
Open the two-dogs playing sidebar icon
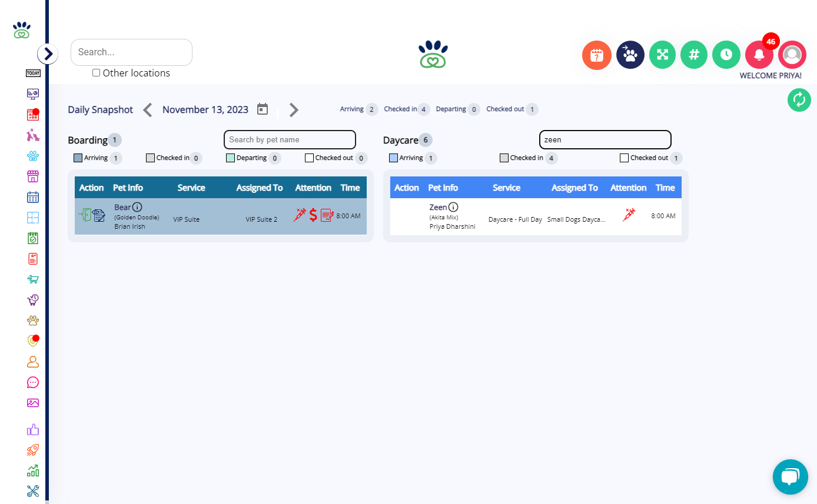pyautogui.click(x=33, y=135)
